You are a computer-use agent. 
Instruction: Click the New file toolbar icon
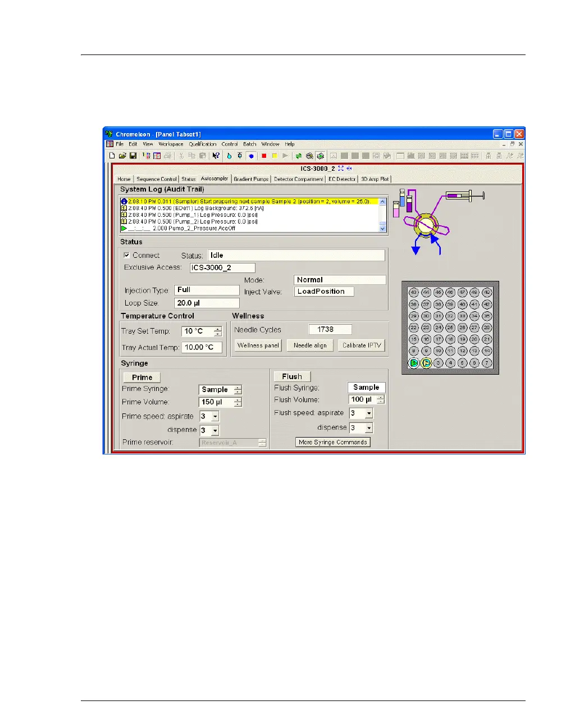click(112, 156)
